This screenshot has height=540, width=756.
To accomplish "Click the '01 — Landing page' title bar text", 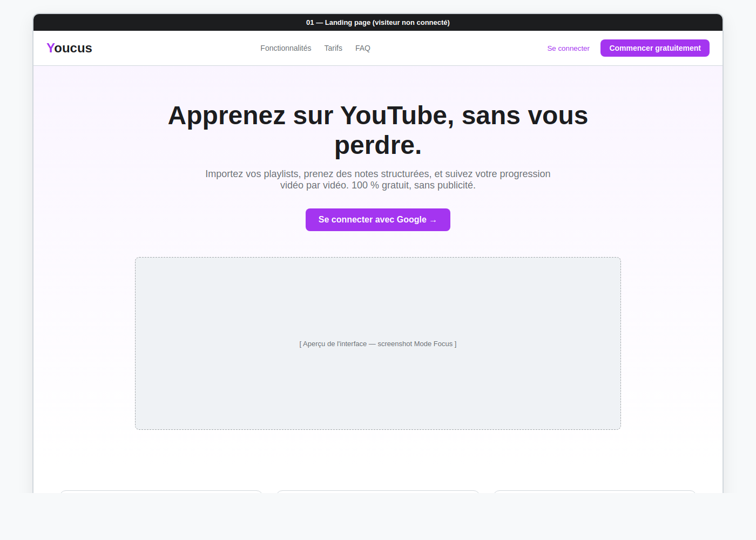I will point(378,22).
